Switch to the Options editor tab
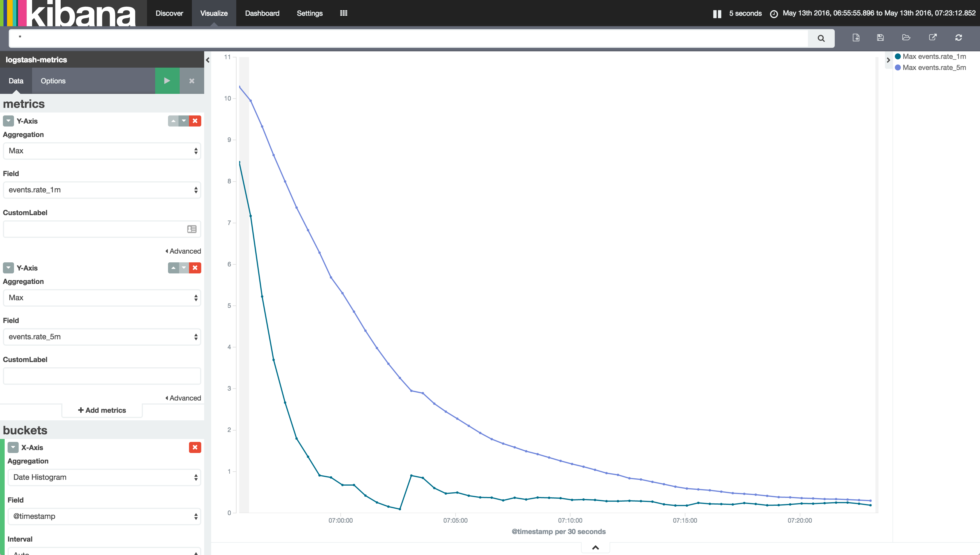The height and width of the screenshot is (555, 980). (53, 81)
